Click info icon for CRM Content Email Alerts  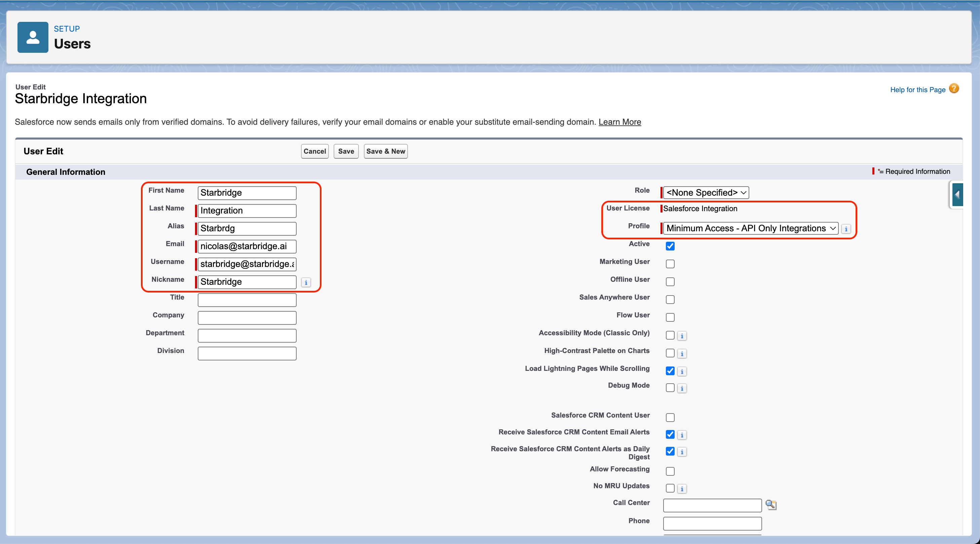(682, 435)
